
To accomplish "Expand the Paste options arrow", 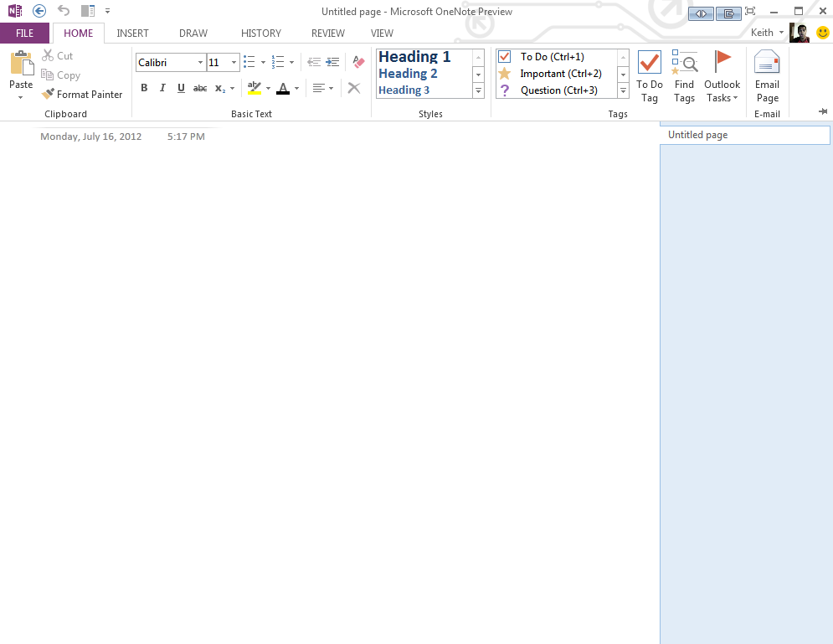I will tap(21, 98).
